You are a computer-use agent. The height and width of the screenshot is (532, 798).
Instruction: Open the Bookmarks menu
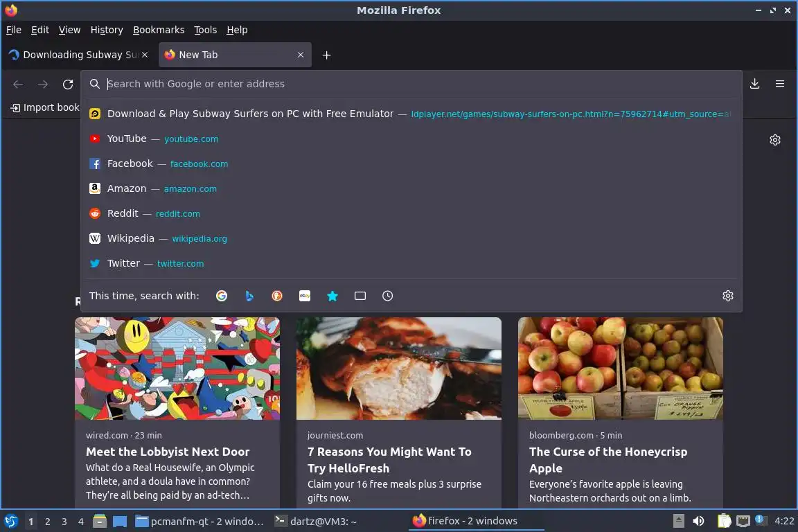point(159,30)
